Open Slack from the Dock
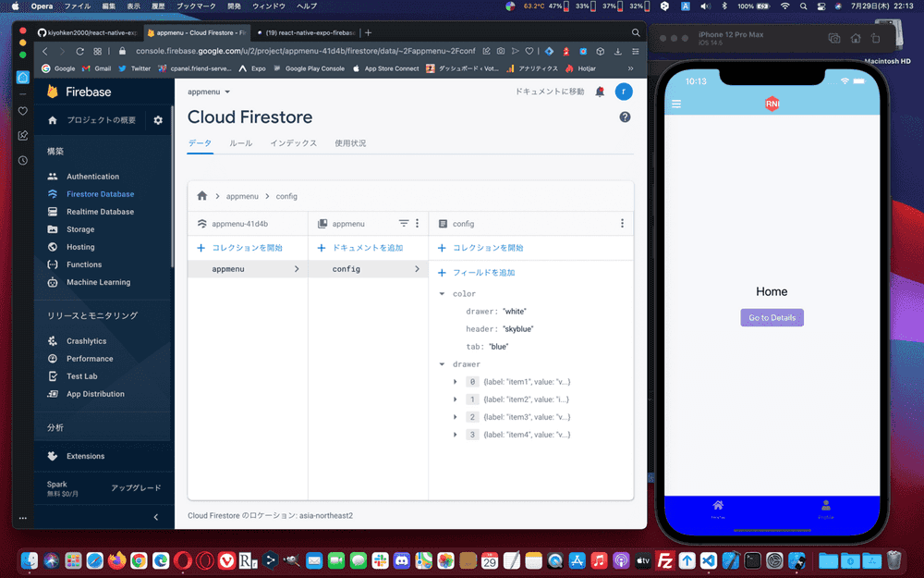 380,560
